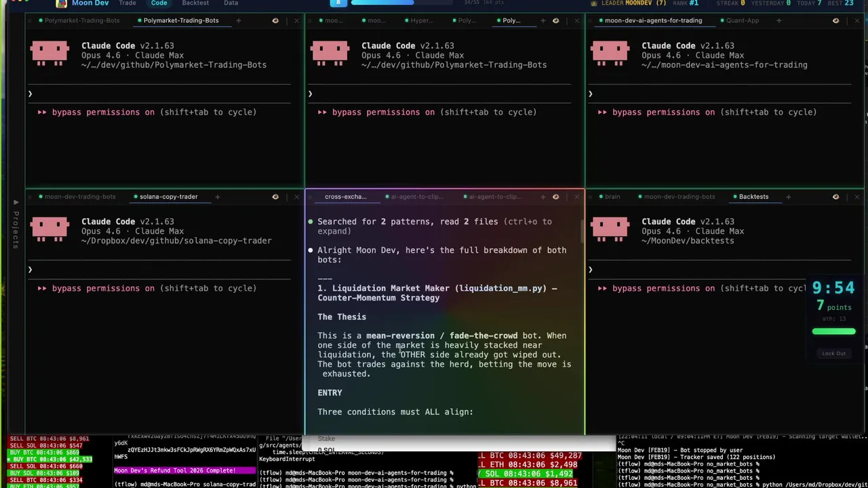The image size is (868, 488).
Task: Toggle the eye icon in the Backtests pane
Action: point(836,197)
